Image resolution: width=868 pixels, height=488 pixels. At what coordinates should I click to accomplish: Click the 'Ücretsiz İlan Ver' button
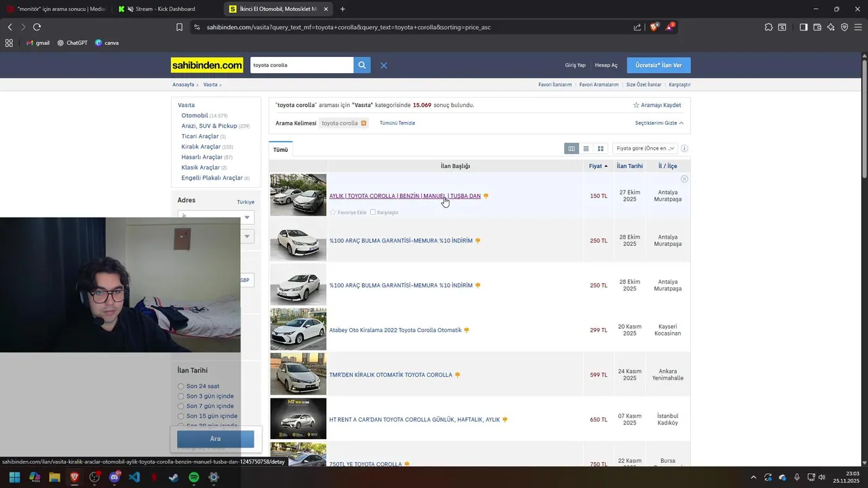coord(658,65)
